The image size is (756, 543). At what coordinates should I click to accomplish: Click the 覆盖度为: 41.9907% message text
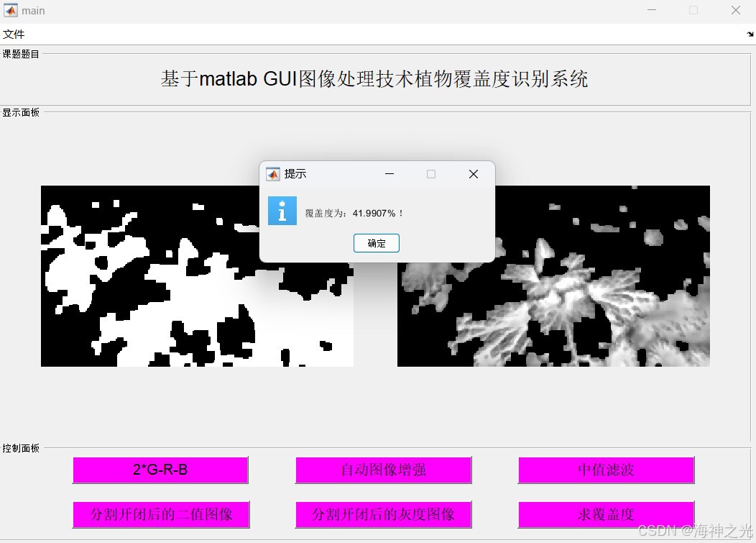point(354,214)
